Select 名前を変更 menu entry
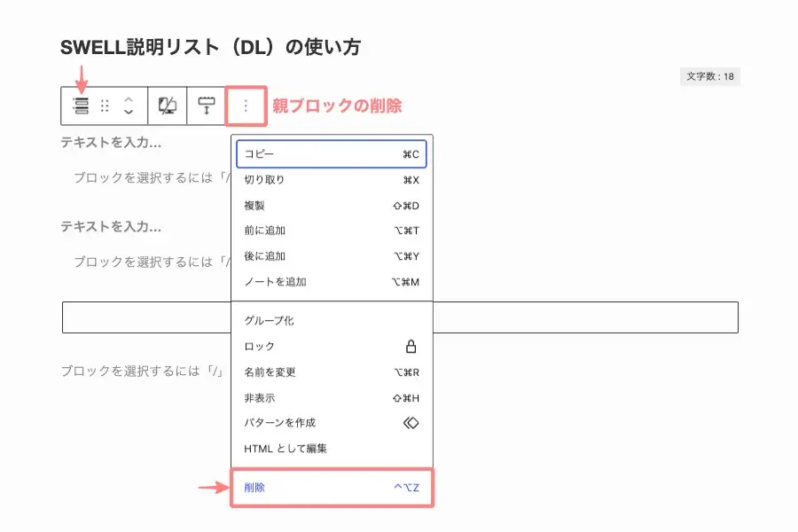The height and width of the screenshot is (532, 798). coord(332,372)
